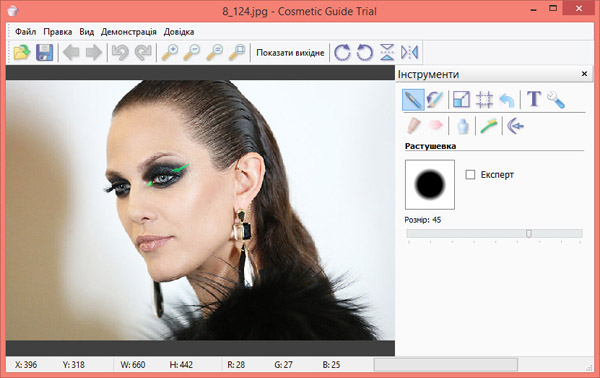Screen dimensions: 600x378
Task: Close the Інструменти panel
Action: click(x=584, y=73)
